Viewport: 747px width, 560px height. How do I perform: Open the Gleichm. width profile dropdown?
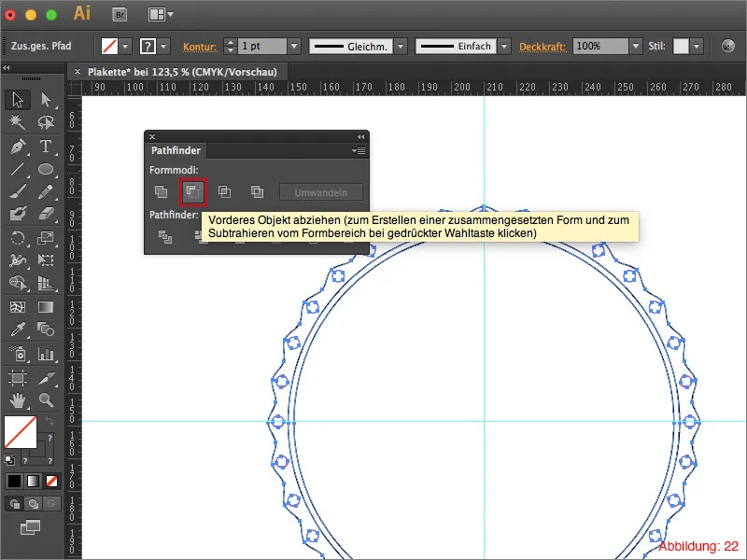[401, 47]
